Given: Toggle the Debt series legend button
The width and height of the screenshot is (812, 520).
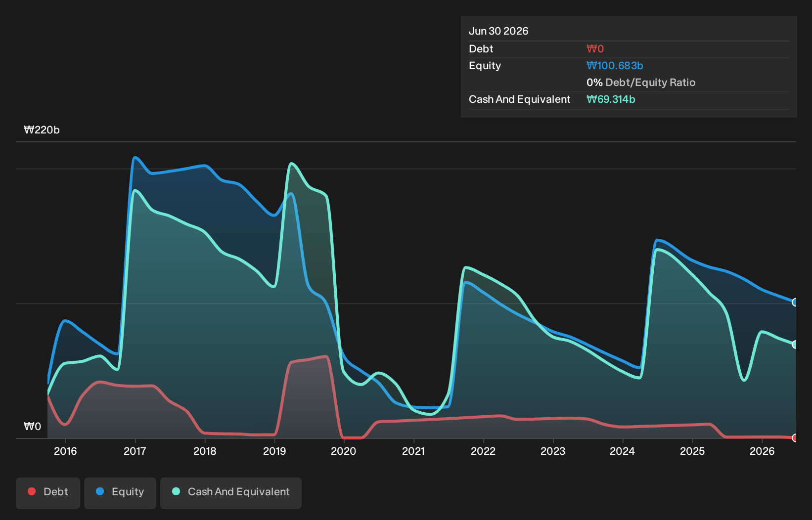Looking at the screenshot, I should (48, 493).
